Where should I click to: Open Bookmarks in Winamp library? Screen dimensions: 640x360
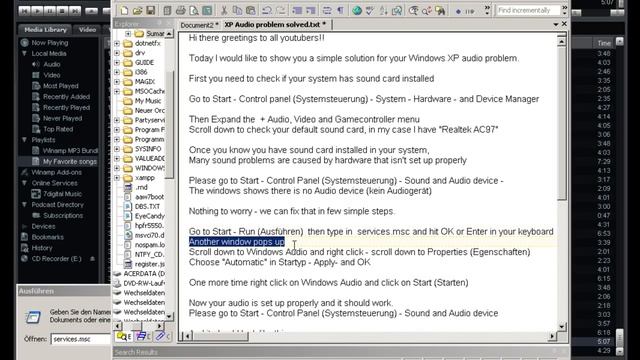pyautogui.click(x=47, y=237)
